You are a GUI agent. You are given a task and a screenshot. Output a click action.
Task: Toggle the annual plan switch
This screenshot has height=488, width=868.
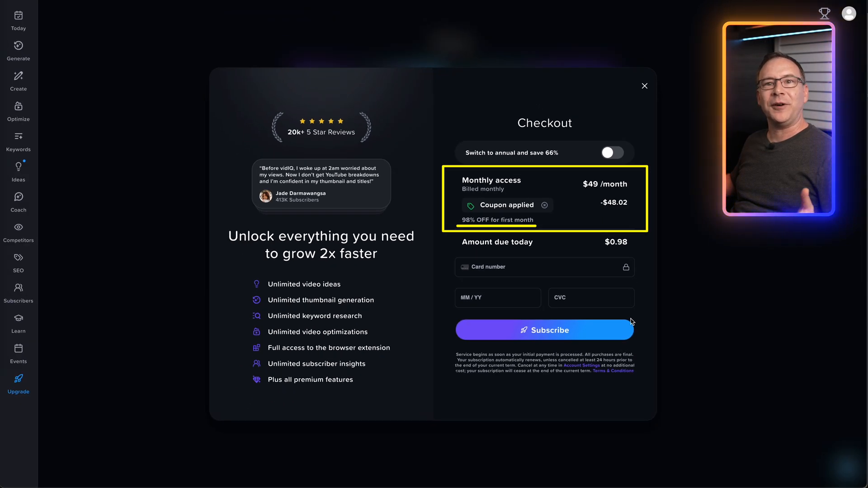(612, 153)
